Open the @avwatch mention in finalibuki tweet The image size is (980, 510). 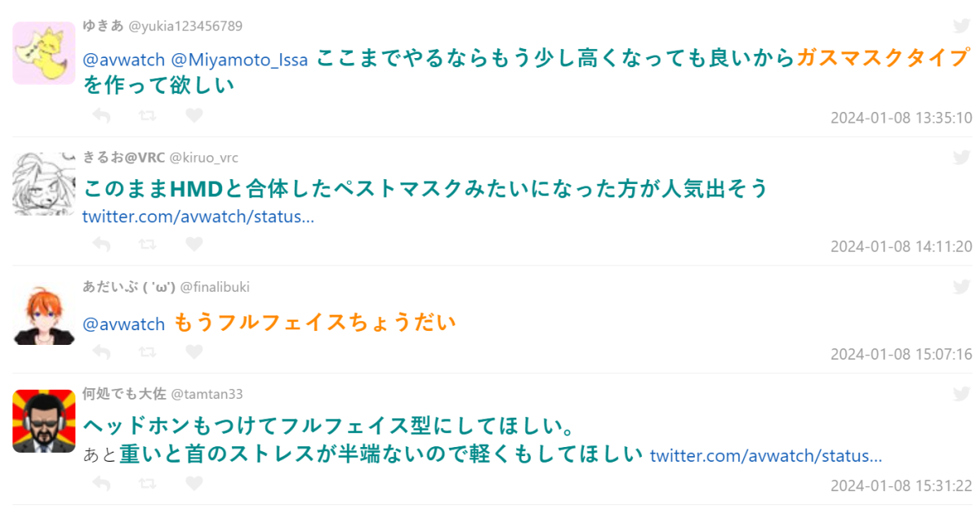124,324
